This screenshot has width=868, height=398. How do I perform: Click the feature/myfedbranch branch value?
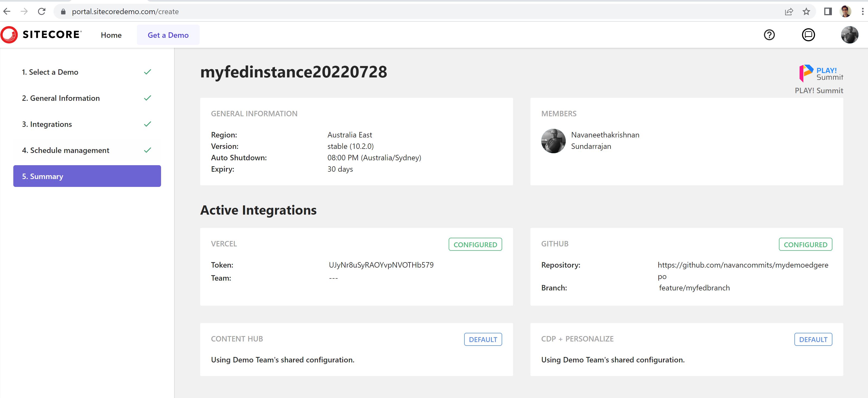click(694, 288)
